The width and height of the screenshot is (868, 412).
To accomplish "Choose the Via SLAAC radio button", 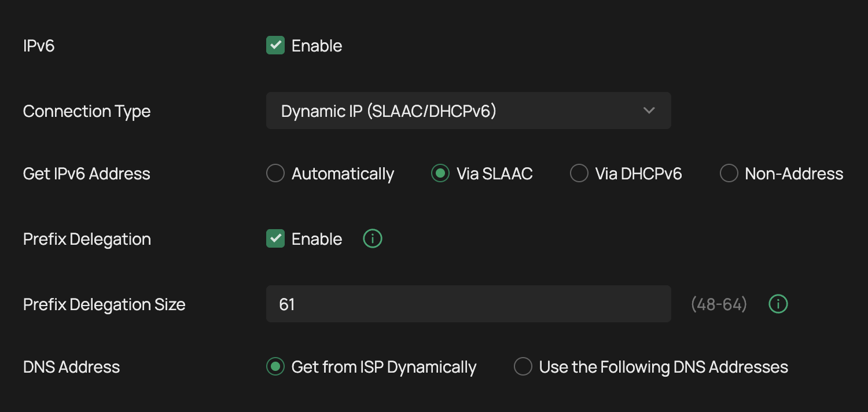I will click(x=440, y=174).
